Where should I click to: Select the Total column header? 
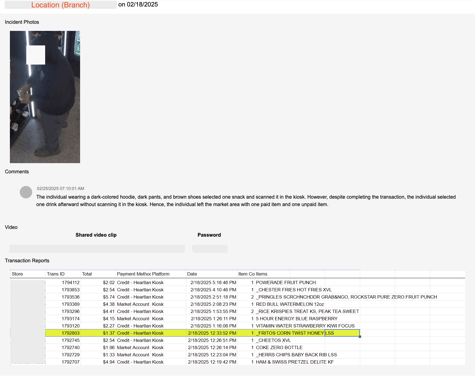(87, 274)
